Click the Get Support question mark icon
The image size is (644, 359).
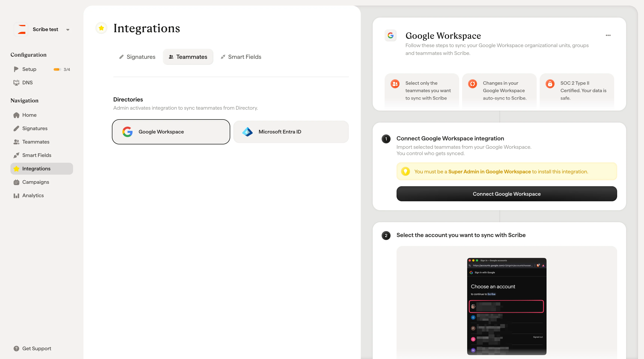point(16,349)
